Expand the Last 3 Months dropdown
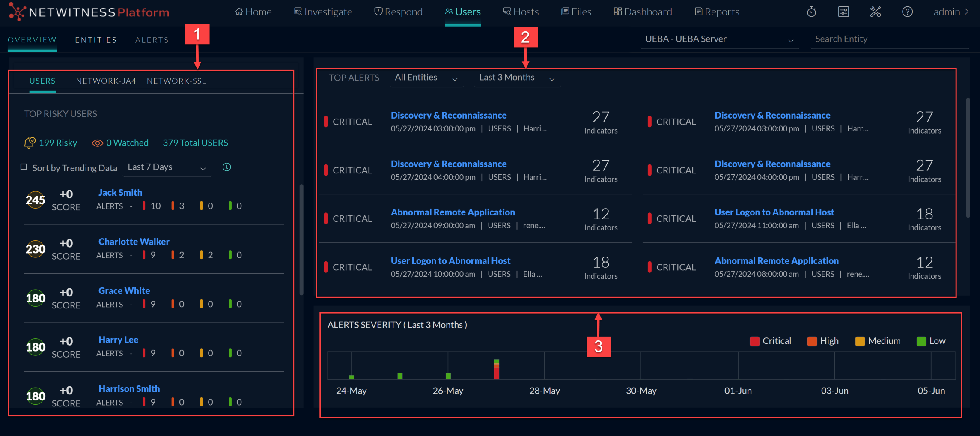 517,78
